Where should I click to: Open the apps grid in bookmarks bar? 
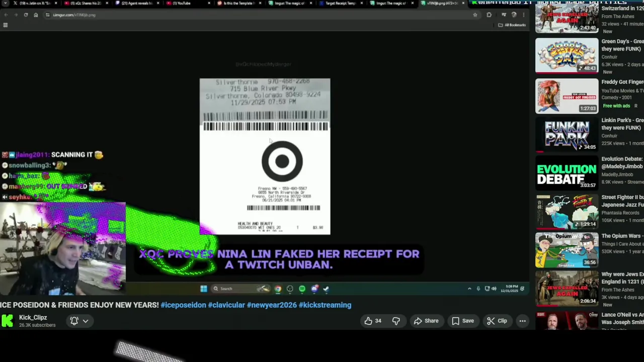pyautogui.click(x=5, y=25)
